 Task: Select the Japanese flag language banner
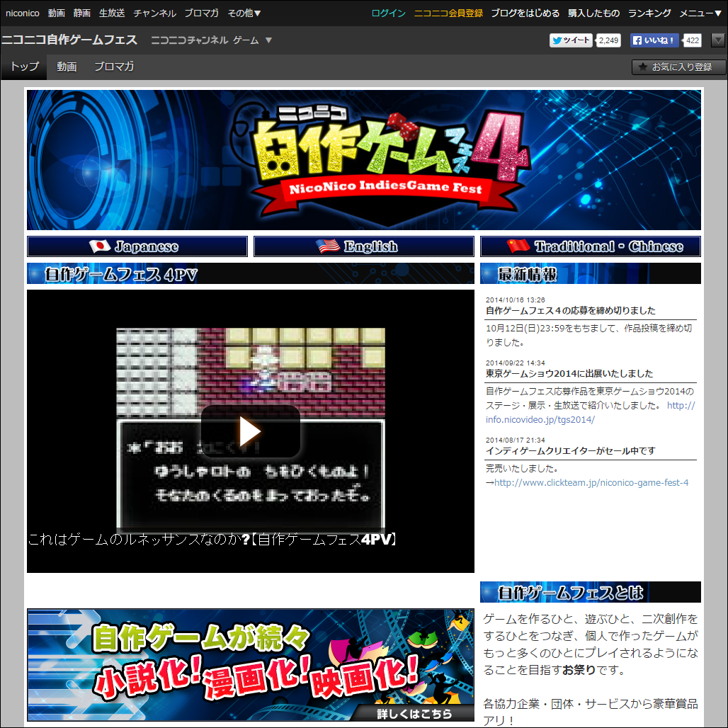coord(137,246)
